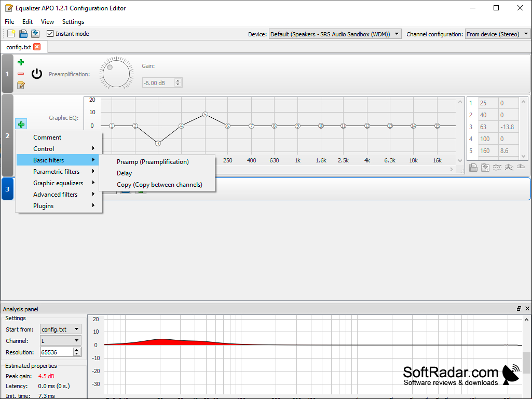The height and width of the screenshot is (399, 532).
Task: Click Graphic EQ band point 9 at 1k
Action: click(297, 126)
